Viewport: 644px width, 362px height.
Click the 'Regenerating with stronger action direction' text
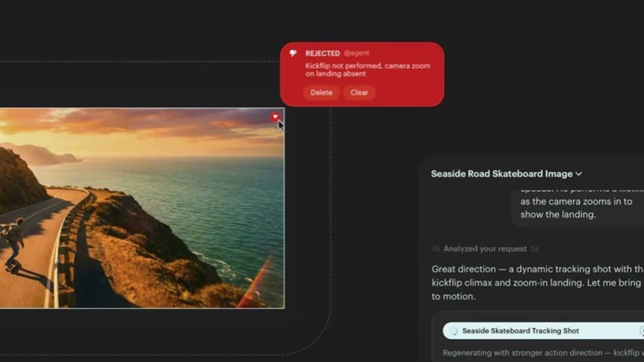pos(543,352)
